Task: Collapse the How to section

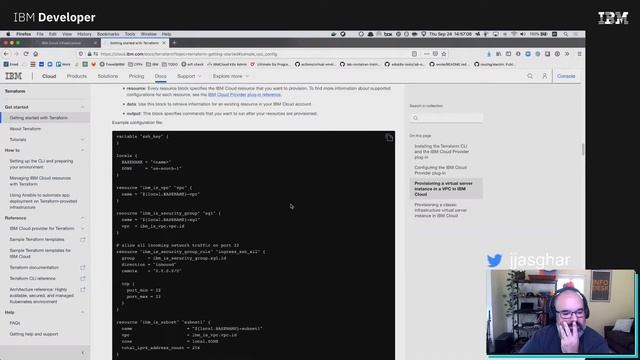Action: [x=83, y=150]
